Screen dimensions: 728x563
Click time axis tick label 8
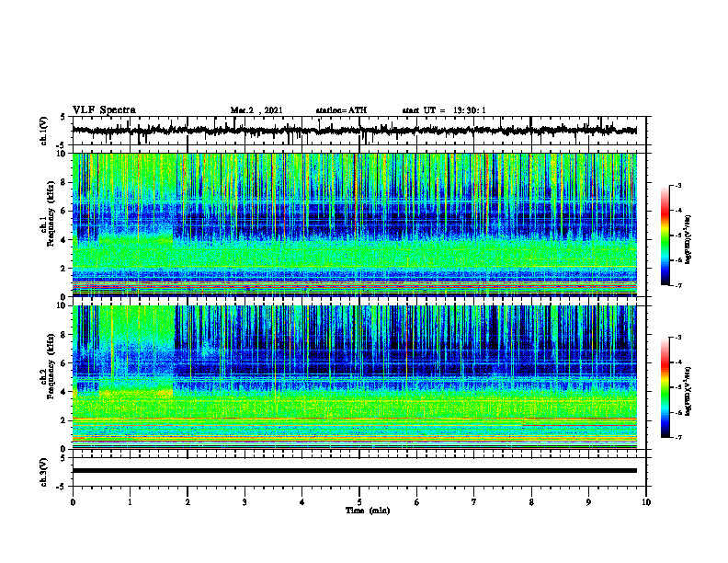[x=531, y=502]
